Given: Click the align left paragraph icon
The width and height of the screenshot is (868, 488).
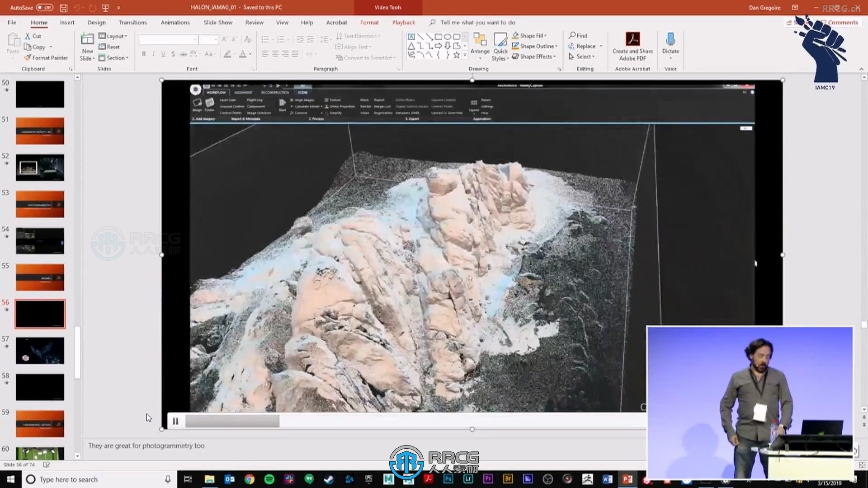Looking at the screenshot, I should [265, 54].
